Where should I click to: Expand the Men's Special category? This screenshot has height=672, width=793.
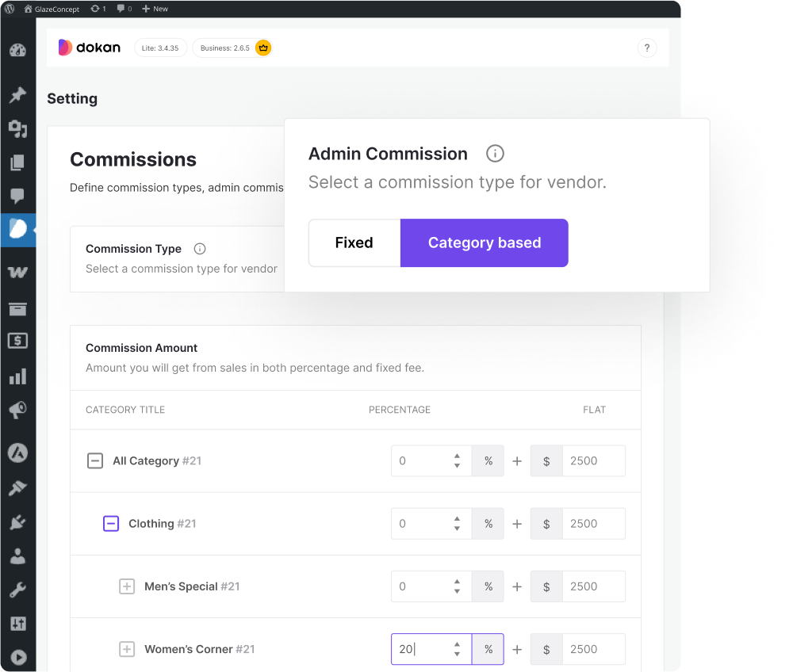point(127,586)
